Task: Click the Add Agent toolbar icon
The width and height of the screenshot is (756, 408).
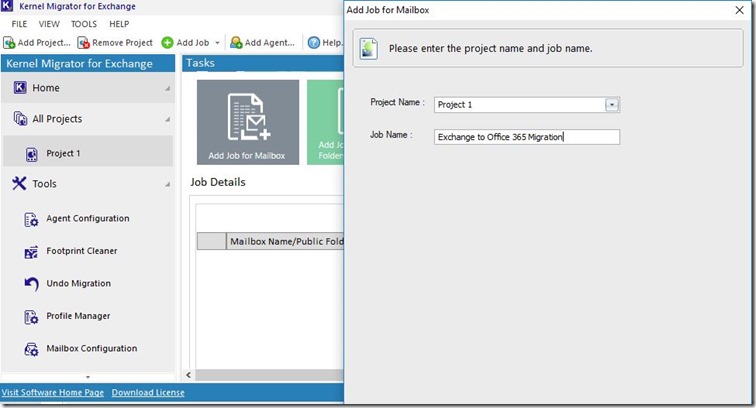Action: [236, 43]
